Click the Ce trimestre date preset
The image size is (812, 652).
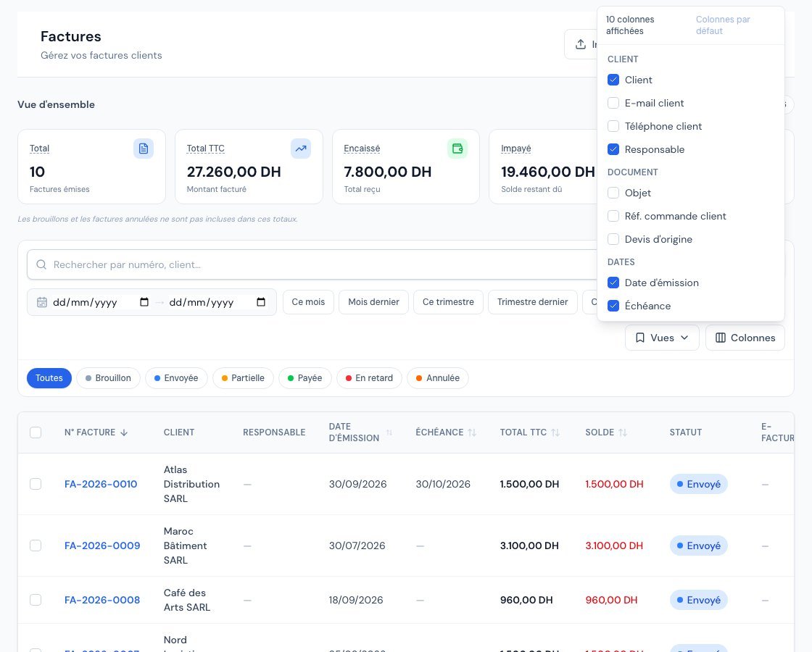(x=448, y=302)
